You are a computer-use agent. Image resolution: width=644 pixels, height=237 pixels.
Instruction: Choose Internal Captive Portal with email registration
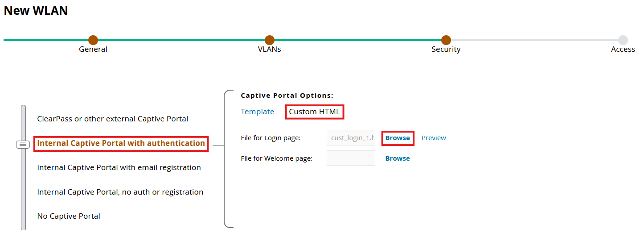click(x=119, y=168)
